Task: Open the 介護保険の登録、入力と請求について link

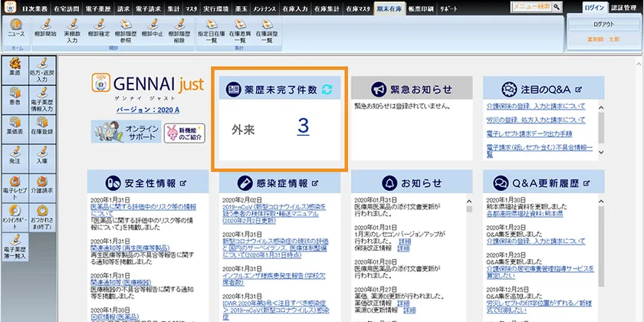Action: [535, 107]
